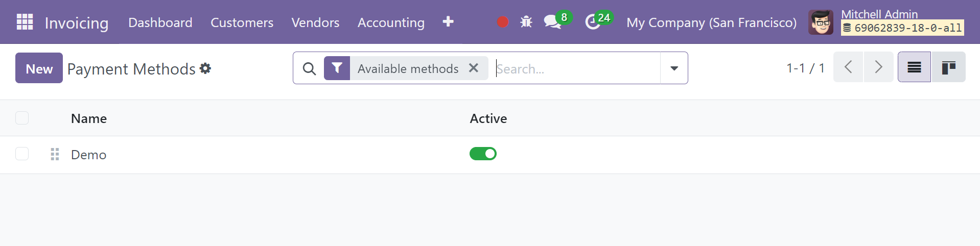
Task: Check the Demo row checkbox
Action: point(22,154)
